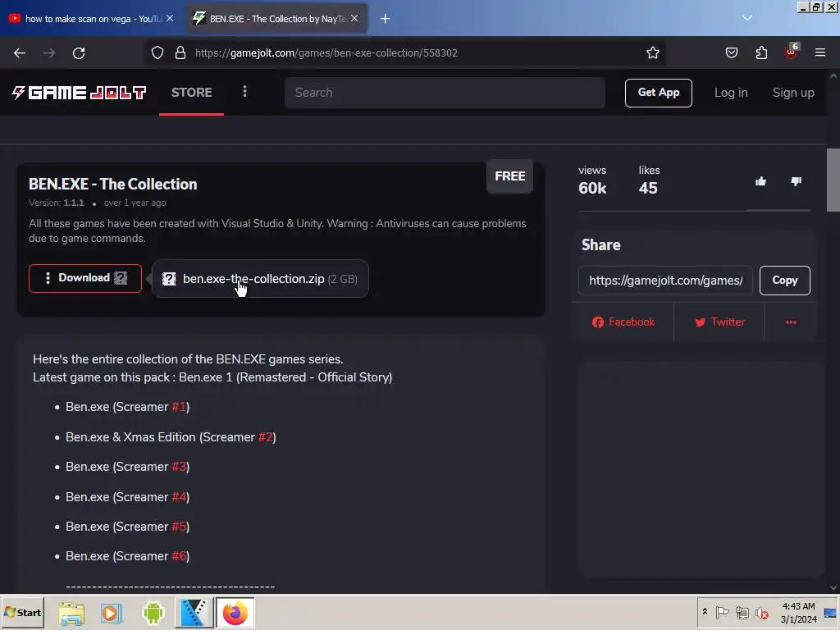Click the network tray icon

click(x=742, y=612)
